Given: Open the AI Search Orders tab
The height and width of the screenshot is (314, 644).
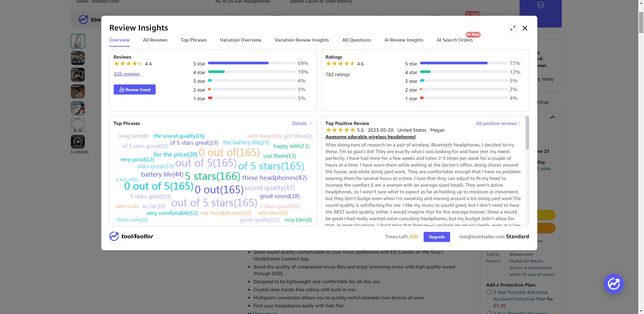Looking at the screenshot, I should tap(454, 40).
